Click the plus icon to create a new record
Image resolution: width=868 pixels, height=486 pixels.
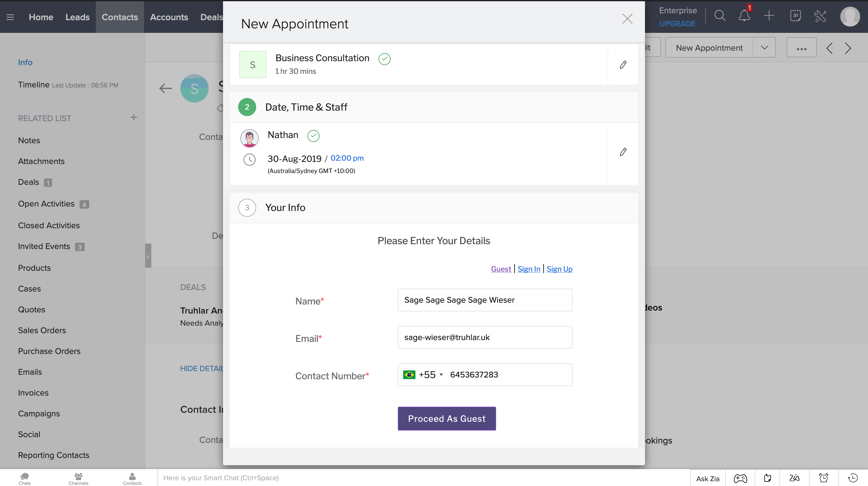pyautogui.click(x=769, y=16)
